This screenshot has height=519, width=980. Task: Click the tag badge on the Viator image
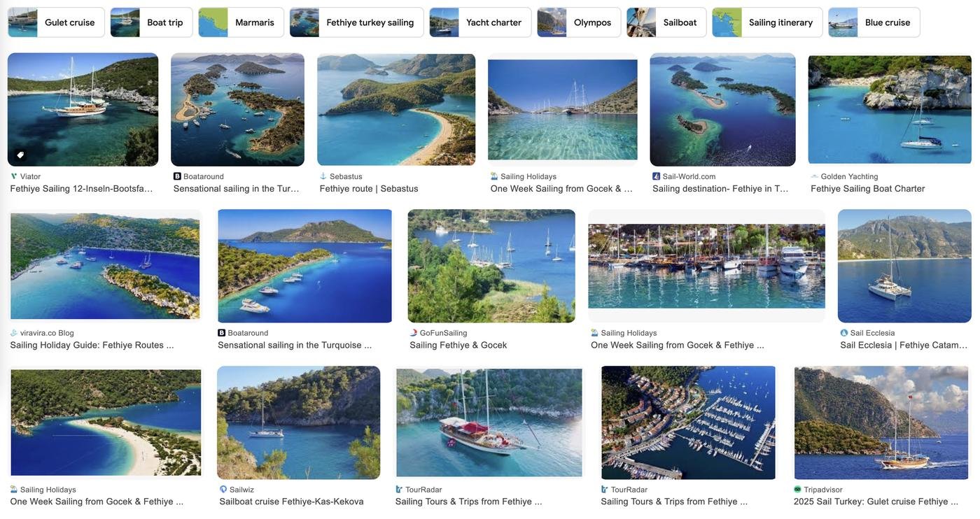pos(20,155)
